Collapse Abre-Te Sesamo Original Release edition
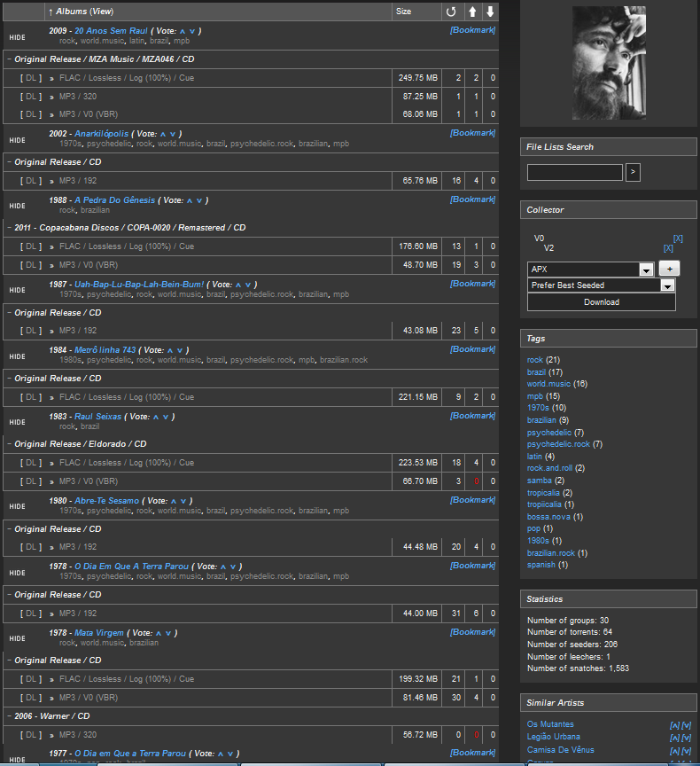This screenshot has height=766, width=700. [x=9, y=528]
